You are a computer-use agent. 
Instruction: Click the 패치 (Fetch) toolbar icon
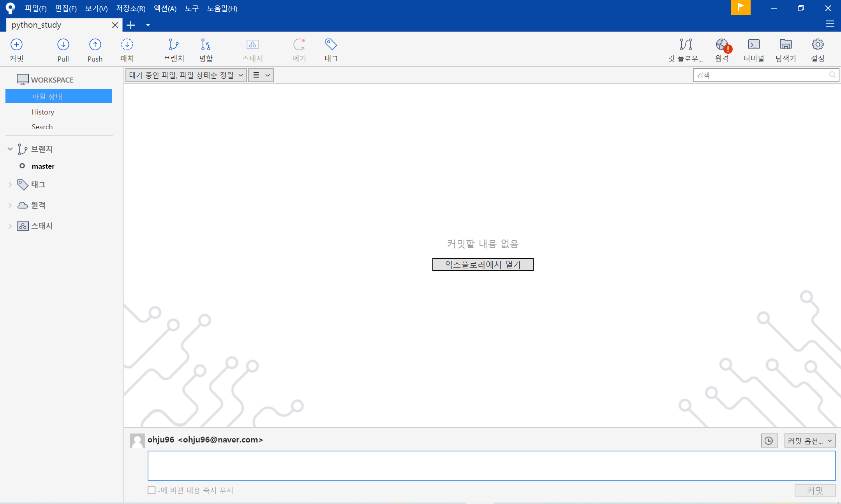[127, 45]
